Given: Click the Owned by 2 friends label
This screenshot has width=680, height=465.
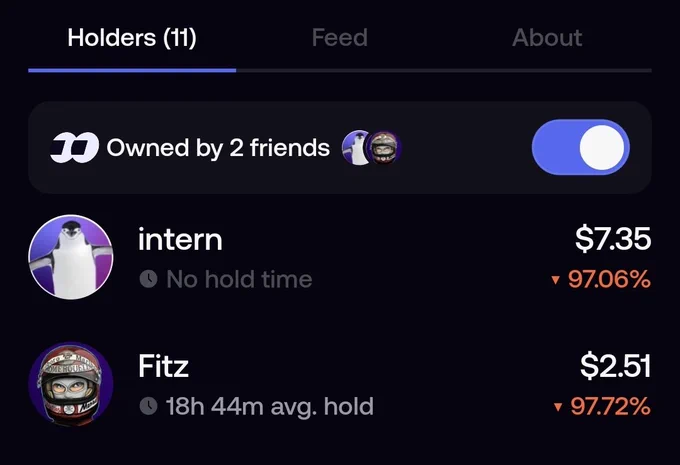Looking at the screenshot, I should [218, 148].
